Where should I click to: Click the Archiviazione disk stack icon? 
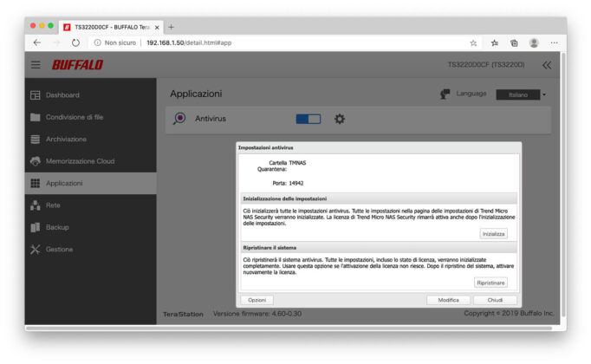coord(35,139)
